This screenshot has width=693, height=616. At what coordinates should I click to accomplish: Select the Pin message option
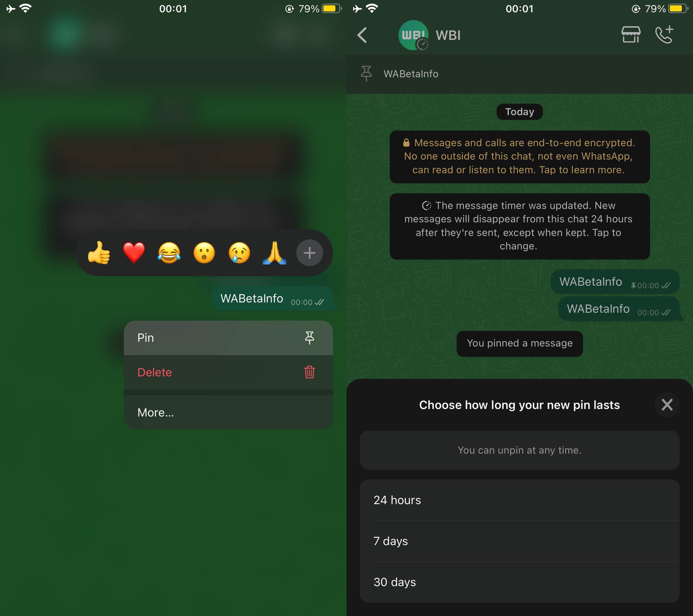227,337
